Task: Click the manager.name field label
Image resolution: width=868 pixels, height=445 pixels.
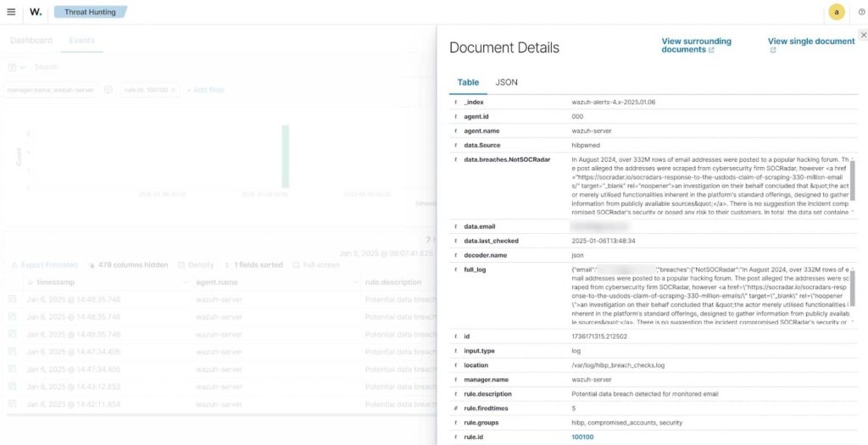Action: pyautogui.click(x=486, y=380)
